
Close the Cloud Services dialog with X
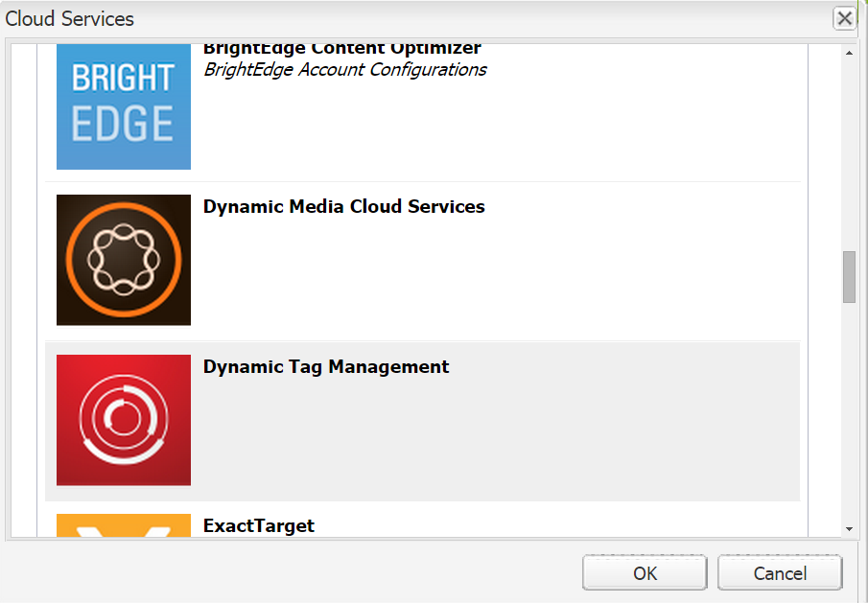click(844, 18)
